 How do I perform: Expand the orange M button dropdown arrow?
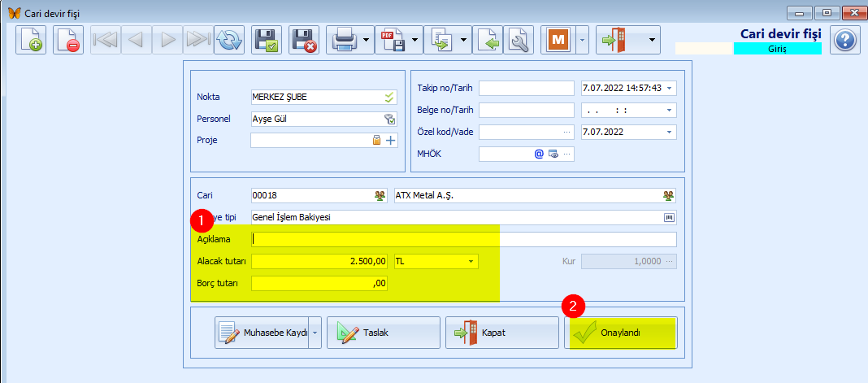582,40
